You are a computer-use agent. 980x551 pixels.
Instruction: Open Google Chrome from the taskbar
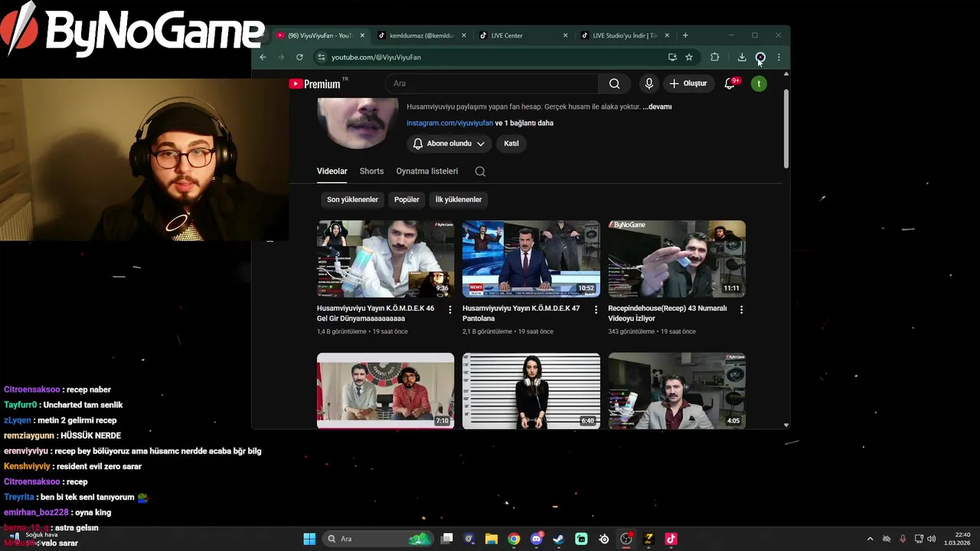(514, 539)
